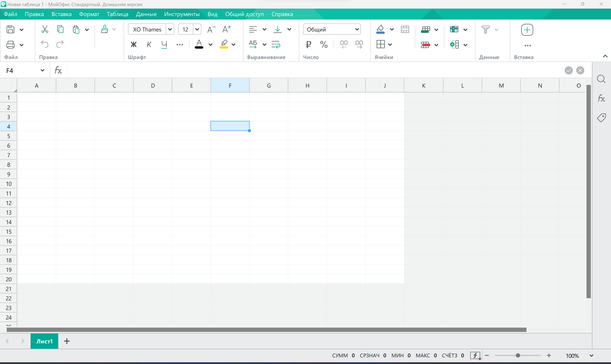Click the Percent format icon
The image size is (611, 364).
tap(324, 44)
